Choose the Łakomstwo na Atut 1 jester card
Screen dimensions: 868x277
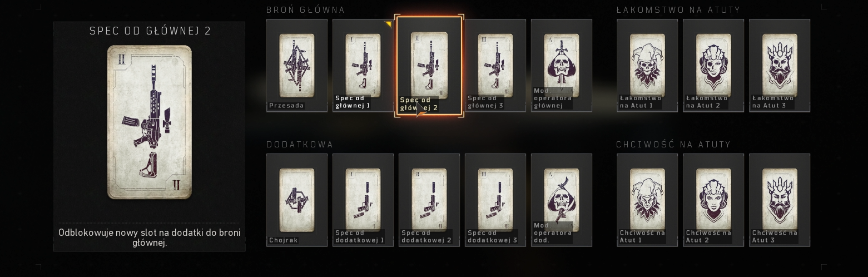coord(647,66)
